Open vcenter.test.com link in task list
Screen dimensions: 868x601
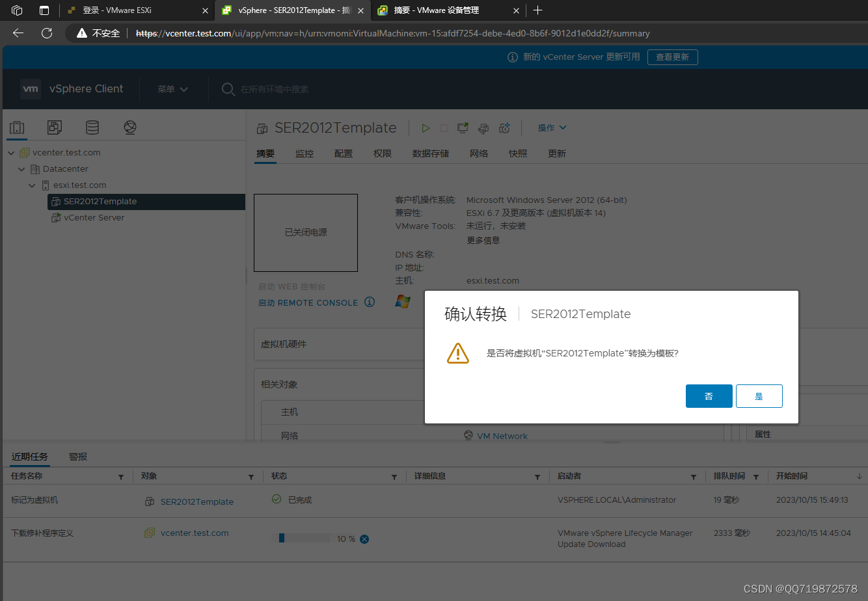(x=195, y=533)
